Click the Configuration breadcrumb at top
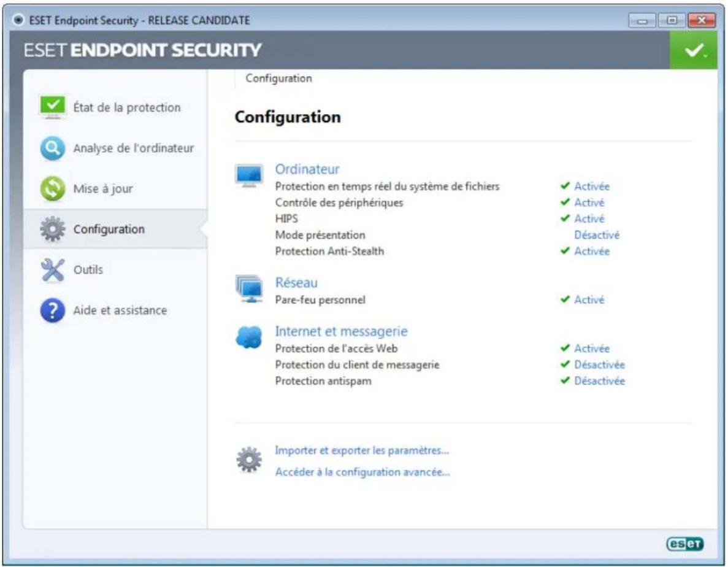This screenshot has width=728, height=567. click(278, 79)
